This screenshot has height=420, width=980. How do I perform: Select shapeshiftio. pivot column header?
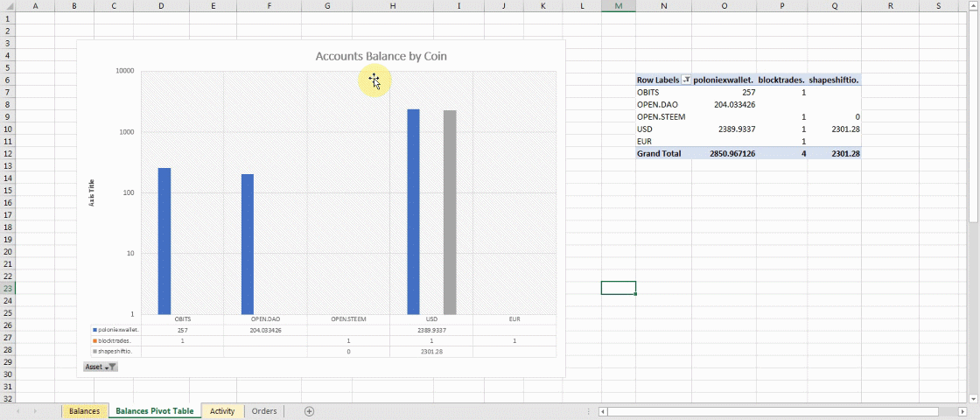coord(834,80)
